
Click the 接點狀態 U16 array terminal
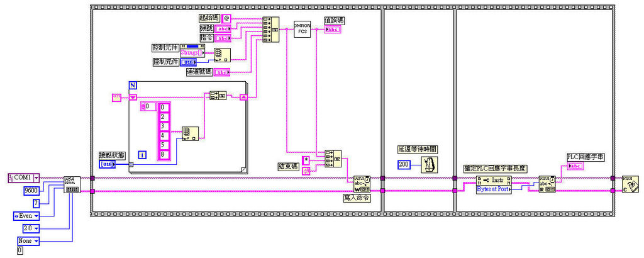[x=107, y=164]
